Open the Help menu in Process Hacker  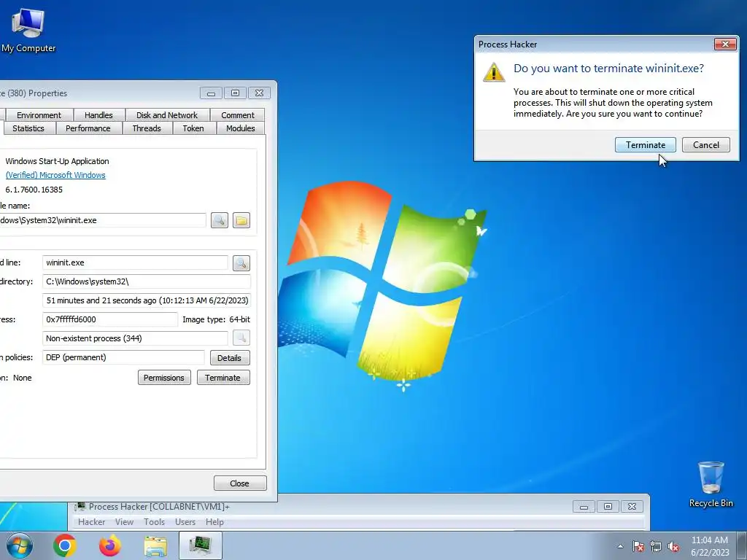214,522
